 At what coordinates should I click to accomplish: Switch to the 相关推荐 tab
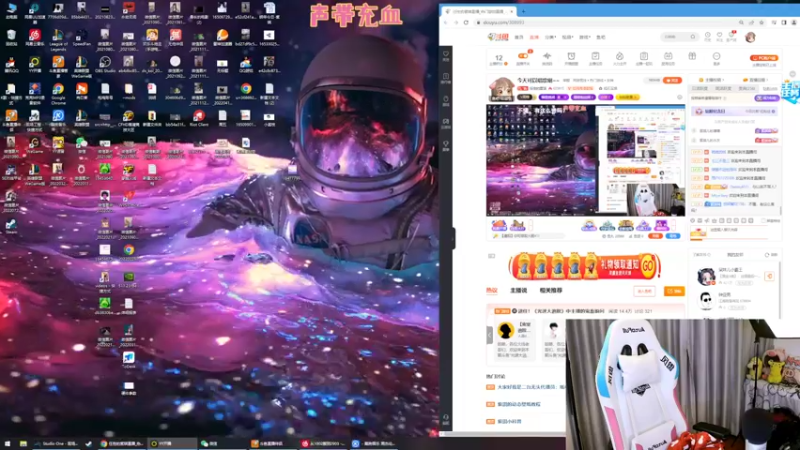pos(551,290)
